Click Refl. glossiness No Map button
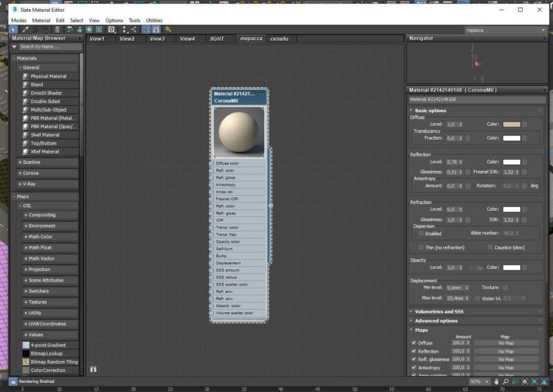 tap(506, 360)
